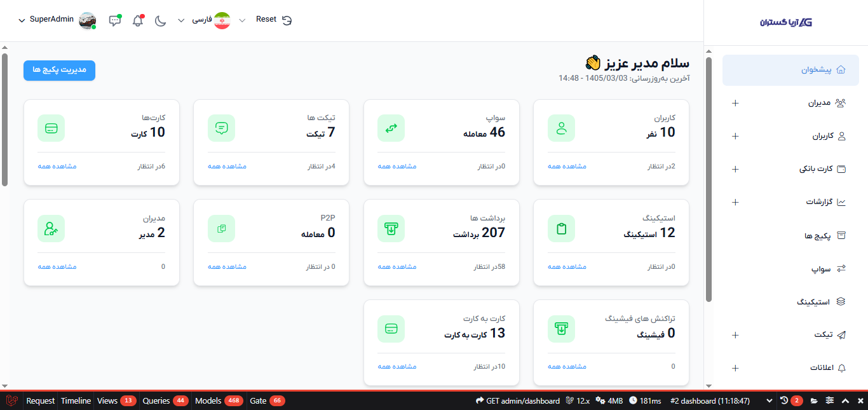Click the 207 برداشت count text
868x410 pixels.
[x=479, y=233]
